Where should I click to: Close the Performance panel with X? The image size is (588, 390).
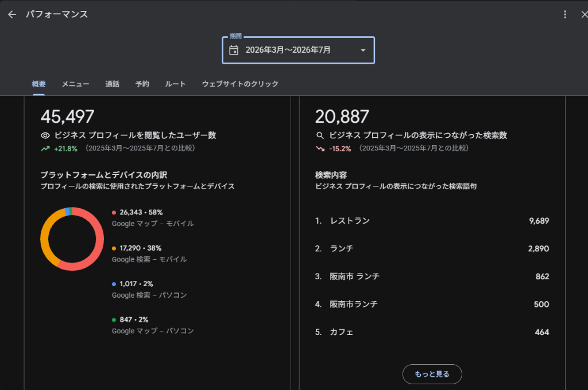click(x=584, y=14)
